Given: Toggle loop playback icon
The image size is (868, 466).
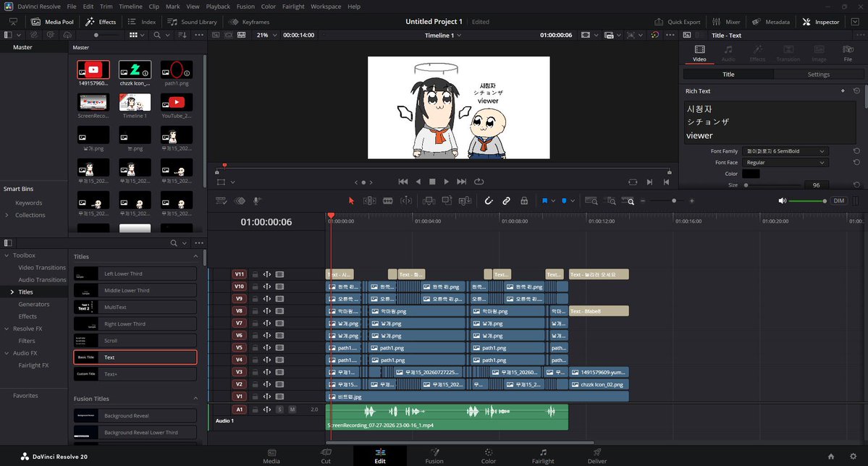Looking at the screenshot, I should coord(479,182).
